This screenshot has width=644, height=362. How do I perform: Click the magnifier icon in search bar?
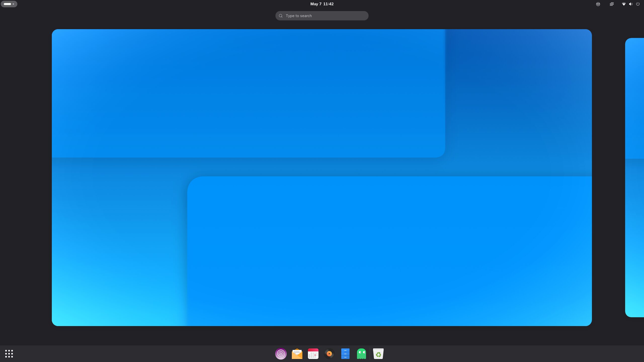tap(281, 16)
